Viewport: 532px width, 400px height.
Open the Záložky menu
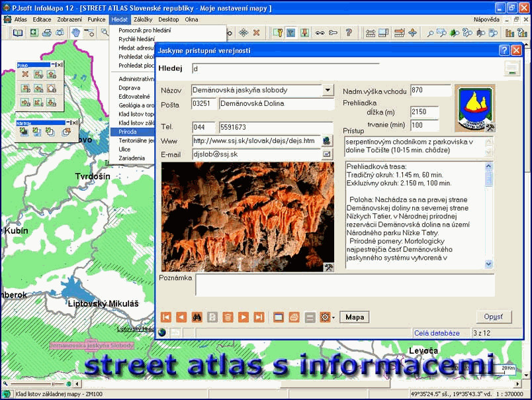(x=143, y=19)
